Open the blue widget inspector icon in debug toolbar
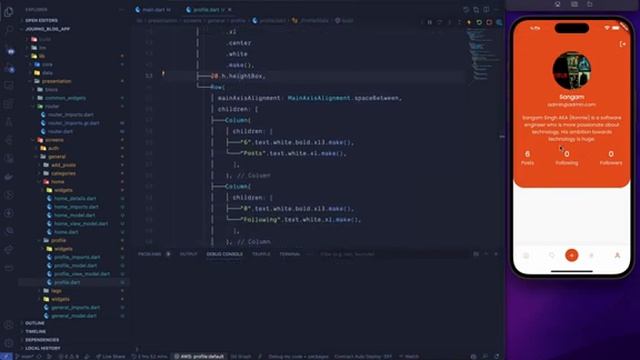Image resolution: width=640 pixels, height=360 pixels. tap(499, 22)
